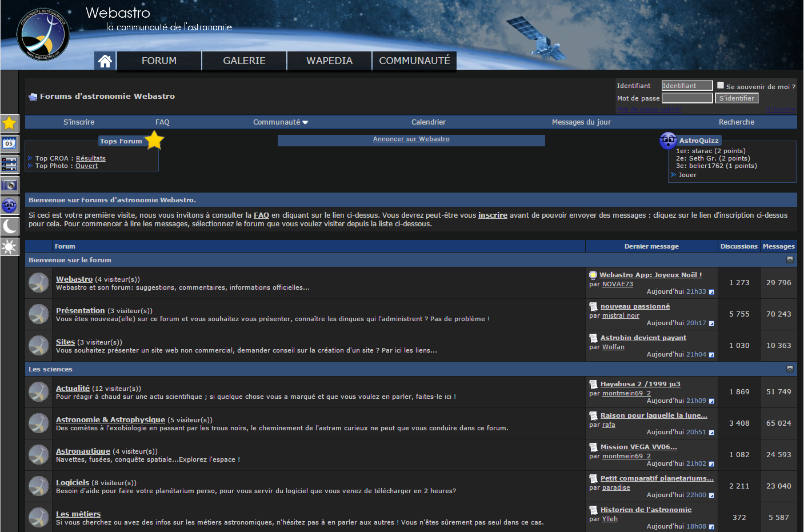The height and width of the screenshot is (532, 804).
Task: Go to last post via icon beside Aujourd'hui 21h33
Action: pyautogui.click(x=711, y=292)
